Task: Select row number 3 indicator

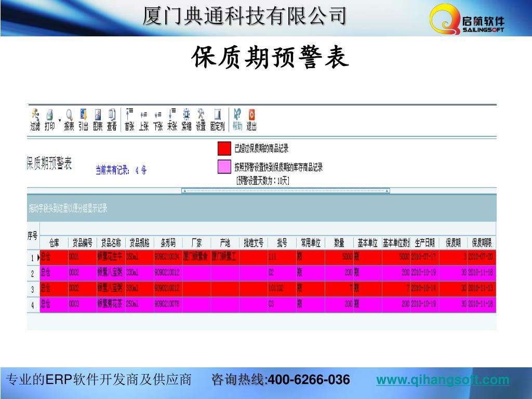Action: pyautogui.click(x=33, y=289)
